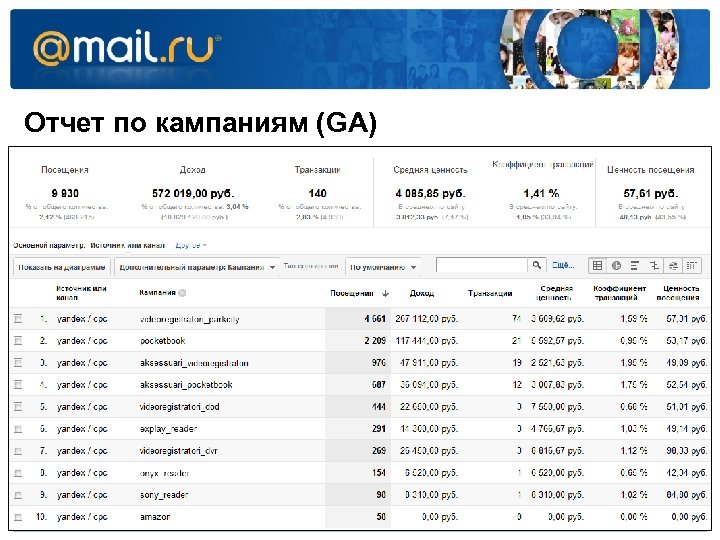Sort by Средняя ценность column header
This screenshot has height=540, width=720.
[555, 293]
